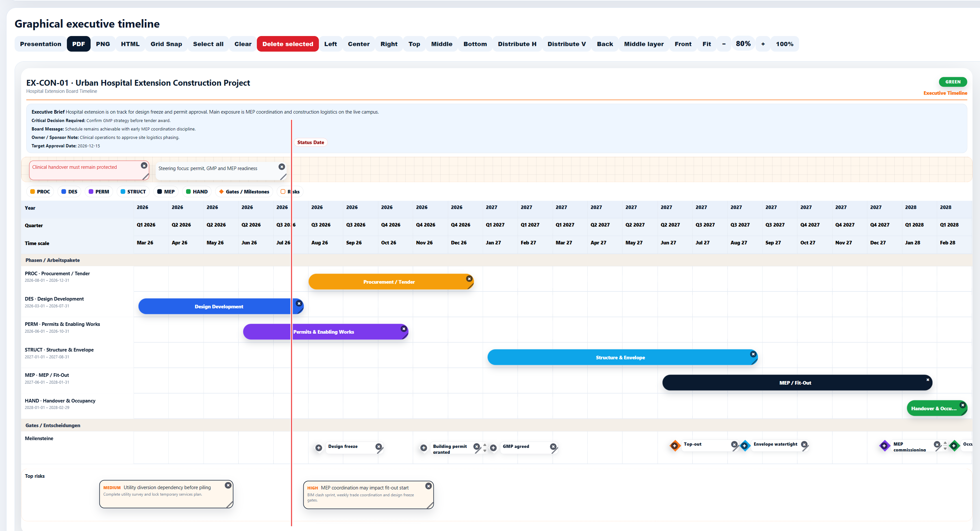
Task: Click Distribute H
Action: [517, 44]
